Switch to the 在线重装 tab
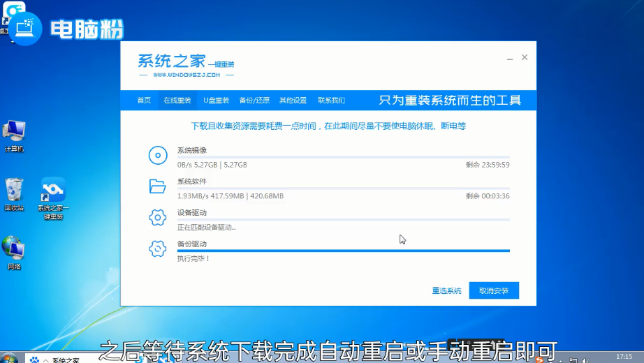 tap(177, 101)
